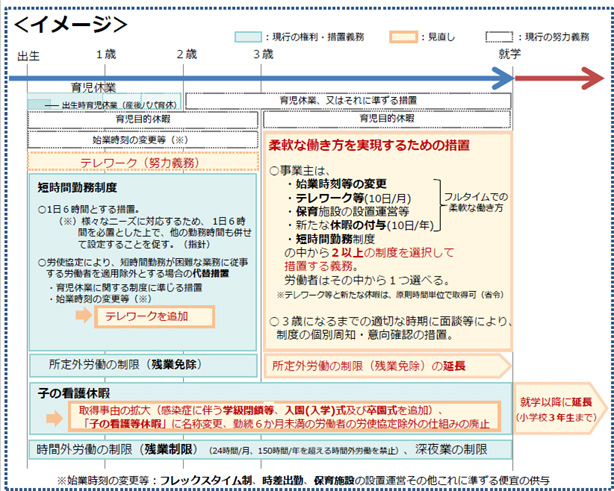Click the テレワーク（努力義務）orange box
This screenshot has width=614, height=491.
(143, 162)
